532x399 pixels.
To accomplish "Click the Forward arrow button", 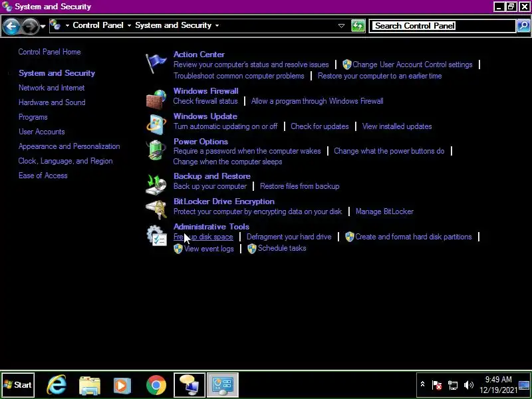I will coord(30,26).
